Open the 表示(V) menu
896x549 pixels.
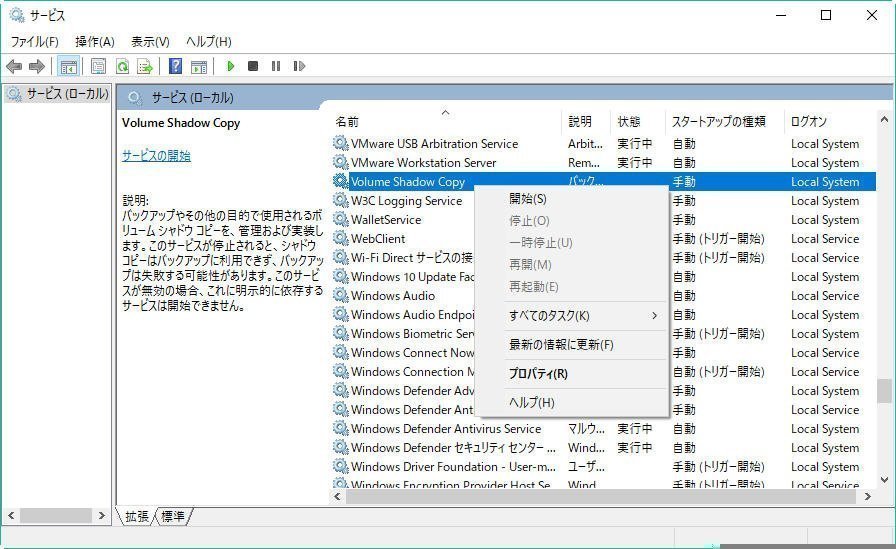pos(150,41)
